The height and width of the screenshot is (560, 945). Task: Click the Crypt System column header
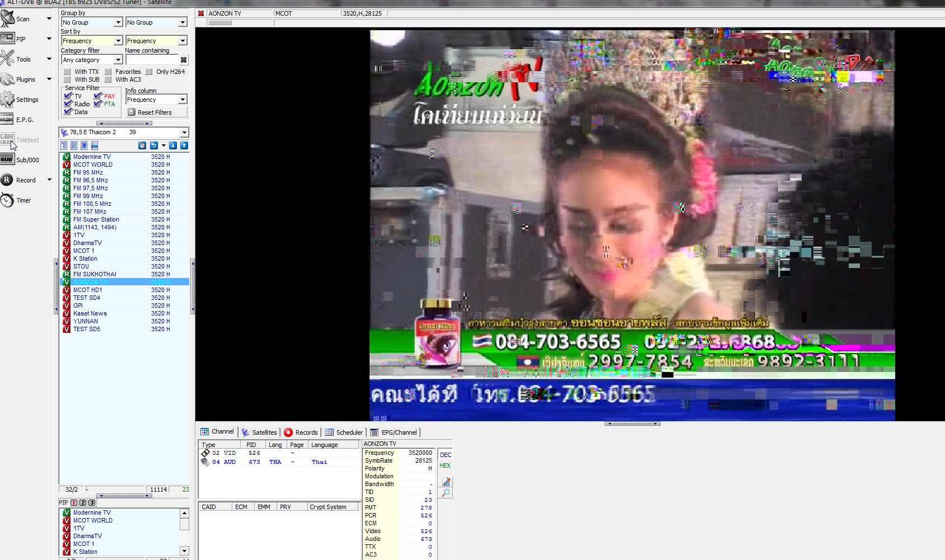point(334,507)
